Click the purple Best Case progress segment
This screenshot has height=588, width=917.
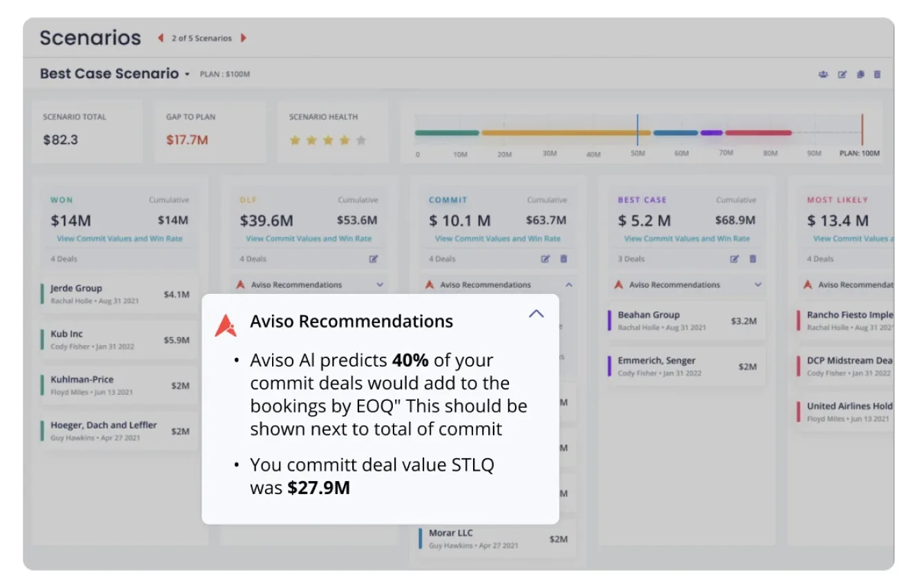coord(711,133)
